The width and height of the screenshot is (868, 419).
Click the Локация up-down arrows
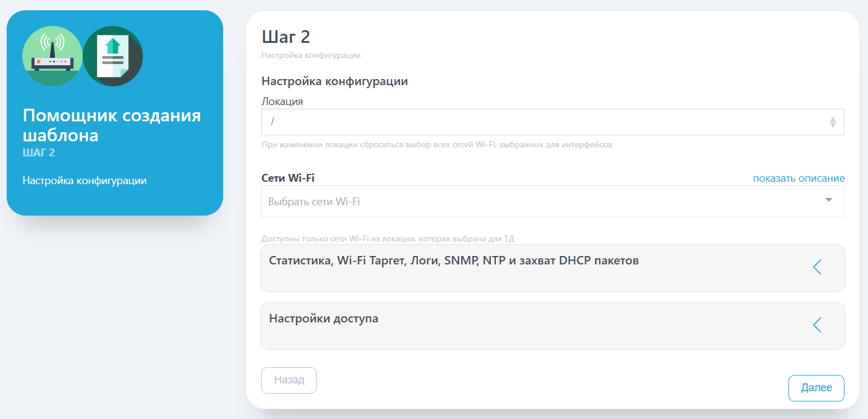[x=832, y=122]
